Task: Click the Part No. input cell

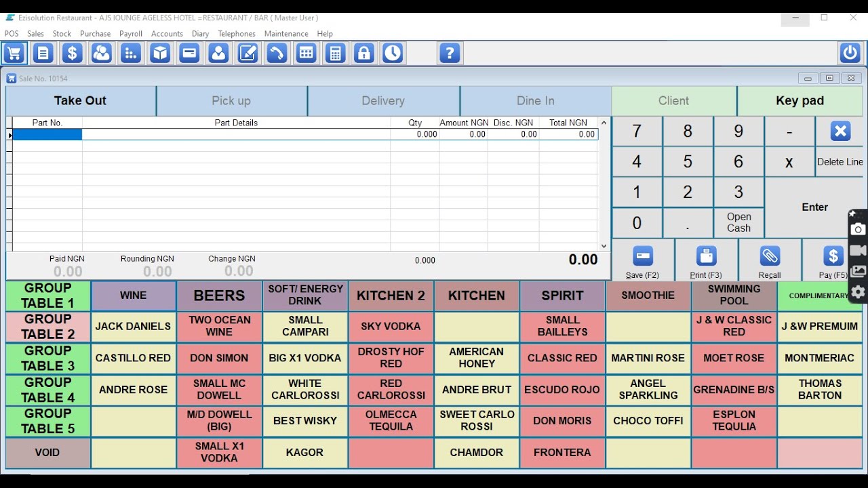Action: 47,135
